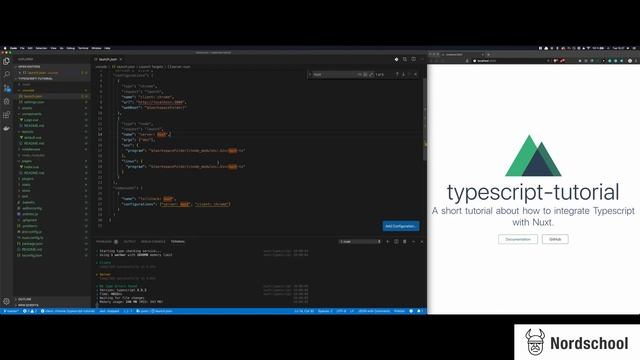Click the split editor icon above the editor

click(413, 59)
